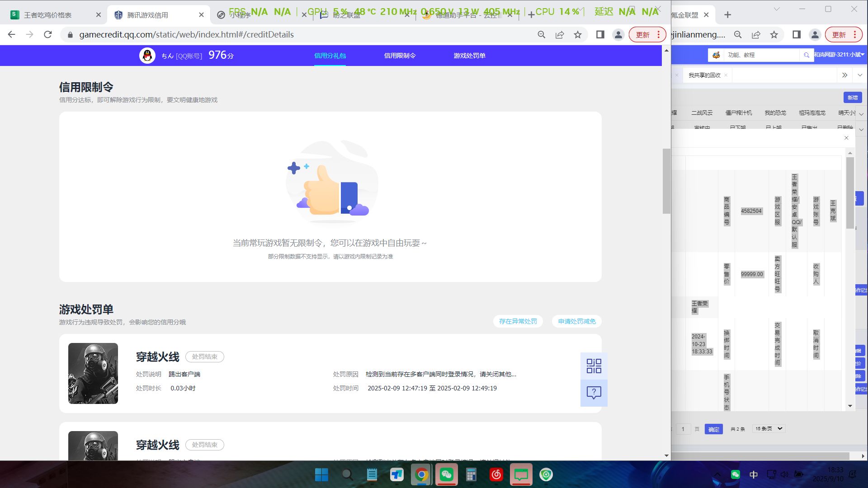
Task: Go back to the previous page
Action: pos(12,34)
